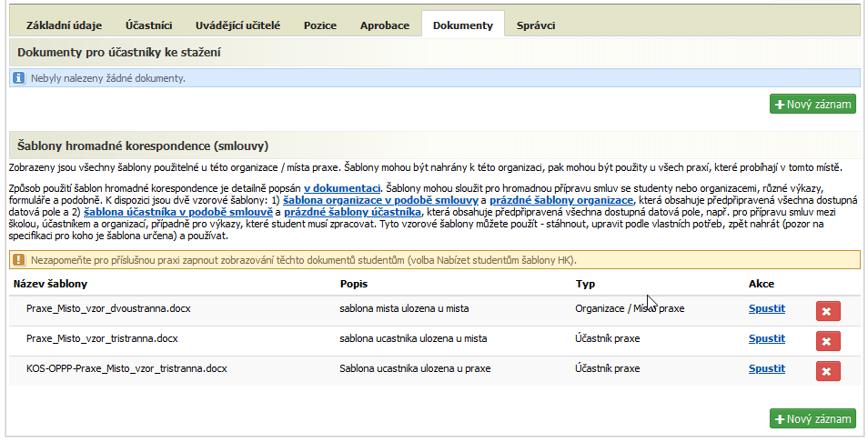The height and width of the screenshot is (442, 868).
Task: Switch to the Účastníci tab
Action: point(149,25)
